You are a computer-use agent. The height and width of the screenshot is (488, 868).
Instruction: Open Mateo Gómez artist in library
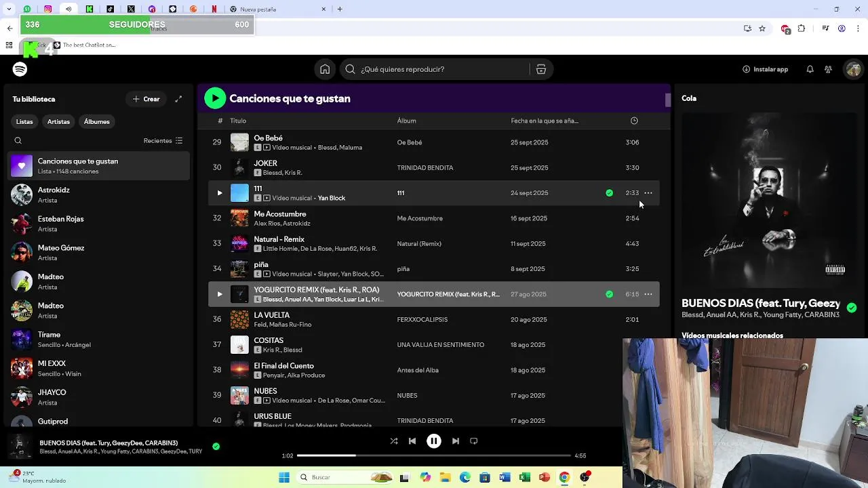(99, 253)
